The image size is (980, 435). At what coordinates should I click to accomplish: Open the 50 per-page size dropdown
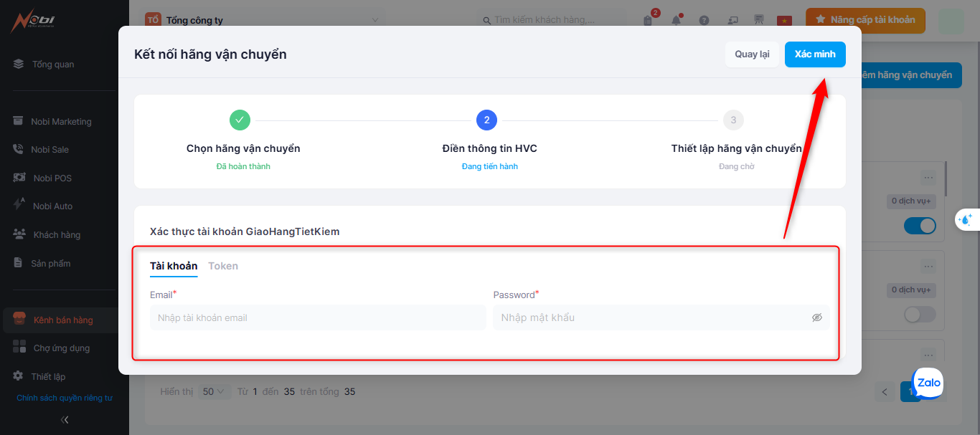click(x=213, y=392)
